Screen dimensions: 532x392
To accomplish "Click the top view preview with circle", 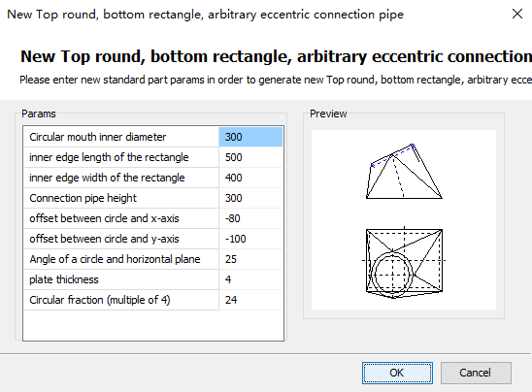I will click(x=404, y=262).
